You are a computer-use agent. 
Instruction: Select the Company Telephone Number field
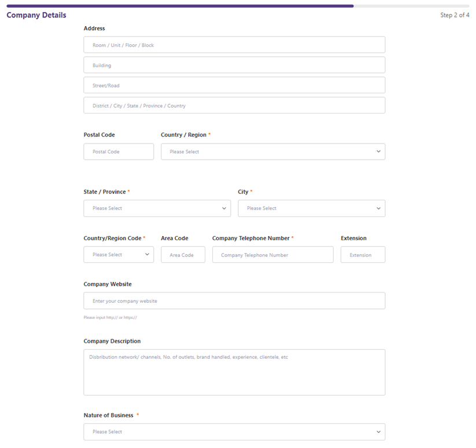click(272, 255)
